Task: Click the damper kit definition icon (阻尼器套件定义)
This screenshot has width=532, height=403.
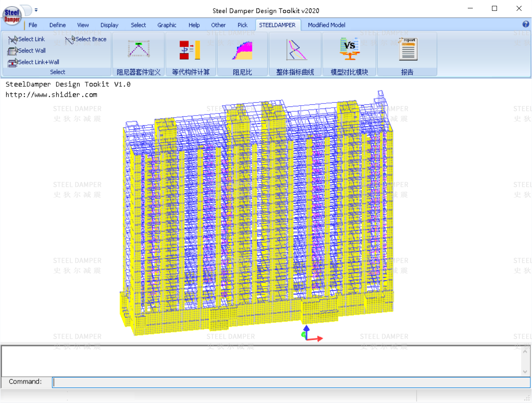Action: 138,49
